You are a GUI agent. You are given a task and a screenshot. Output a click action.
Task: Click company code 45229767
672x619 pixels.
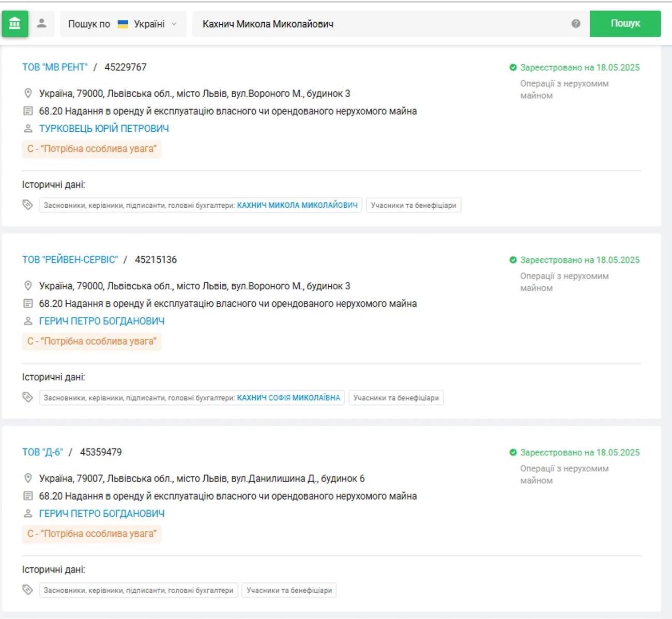coord(126,67)
